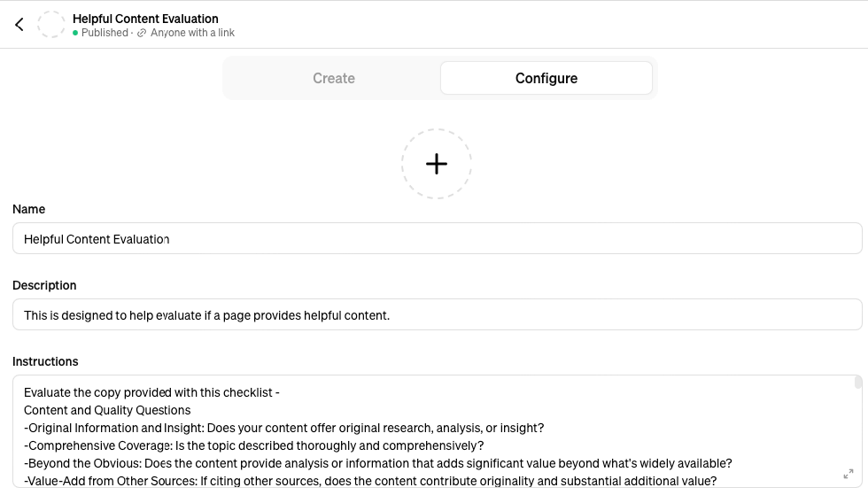Click the back arrow in header

coord(19,25)
